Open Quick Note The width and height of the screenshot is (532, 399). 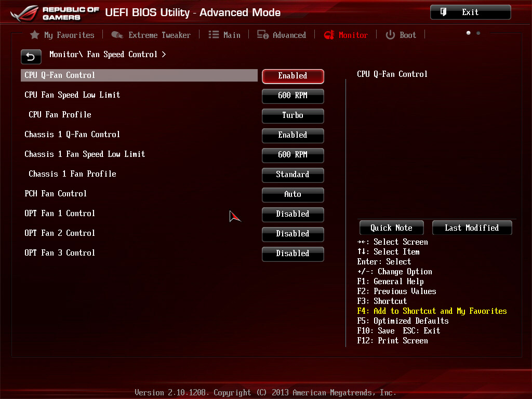pos(392,228)
